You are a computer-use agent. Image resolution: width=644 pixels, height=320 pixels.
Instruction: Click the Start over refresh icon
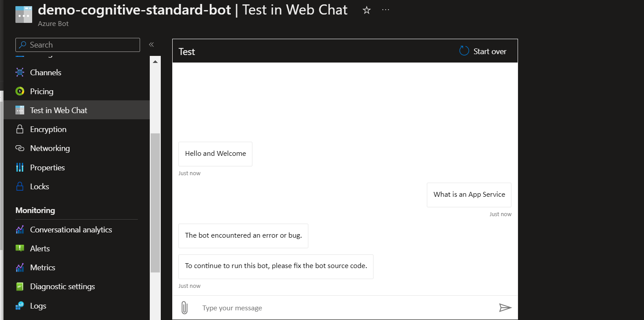(464, 51)
